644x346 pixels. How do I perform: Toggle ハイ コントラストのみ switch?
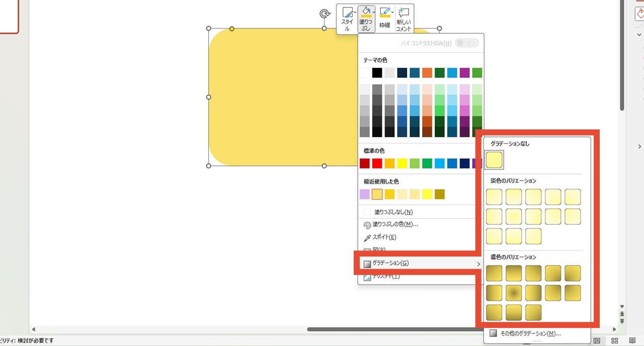tap(466, 43)
